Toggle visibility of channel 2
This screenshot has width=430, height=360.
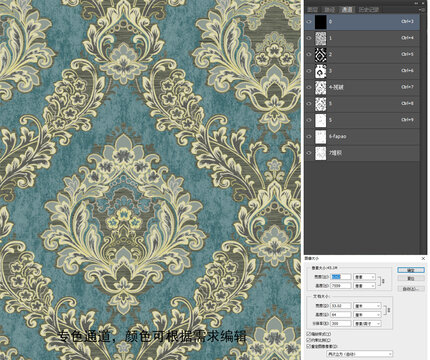pos(309,54)
